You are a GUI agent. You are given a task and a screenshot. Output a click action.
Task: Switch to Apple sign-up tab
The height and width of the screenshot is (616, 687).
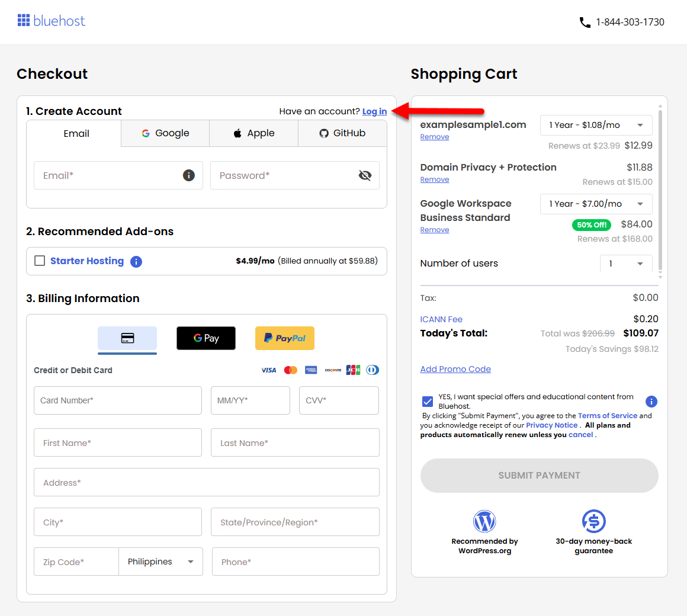253,133
